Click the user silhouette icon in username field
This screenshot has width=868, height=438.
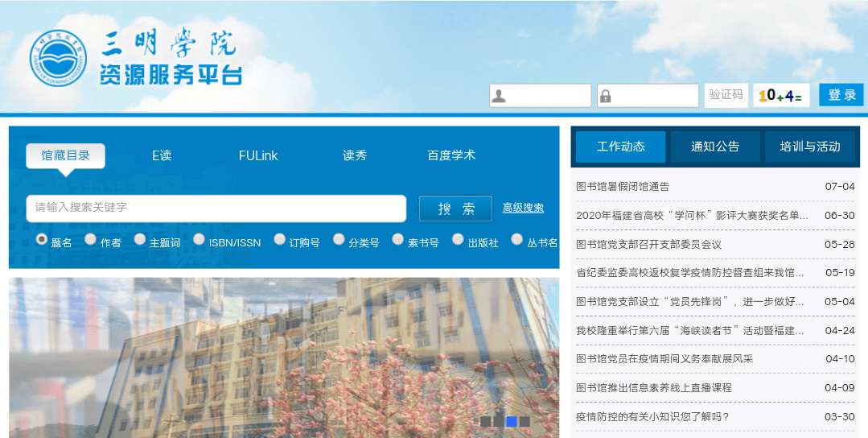[499, 97]
